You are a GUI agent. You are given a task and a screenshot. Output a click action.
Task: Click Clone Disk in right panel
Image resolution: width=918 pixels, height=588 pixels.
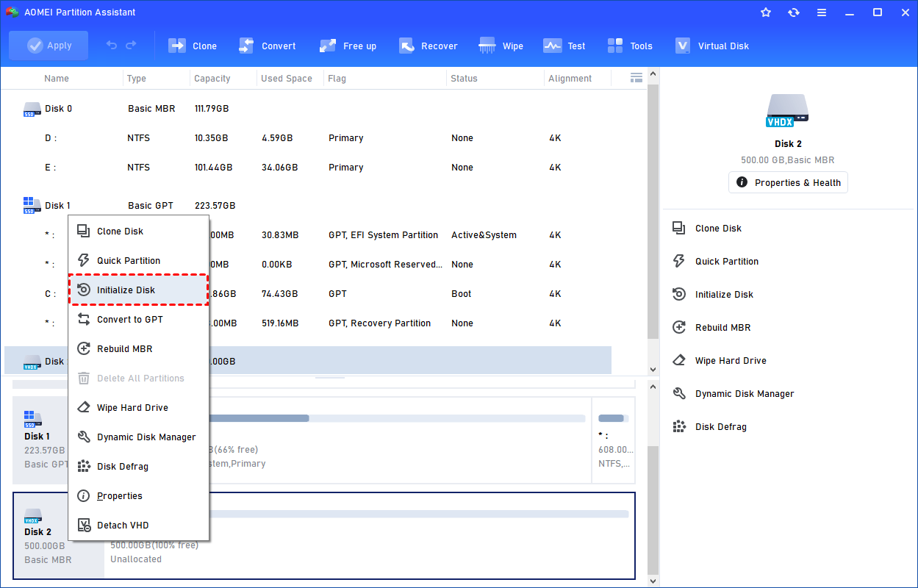click(x=707, y=228)
